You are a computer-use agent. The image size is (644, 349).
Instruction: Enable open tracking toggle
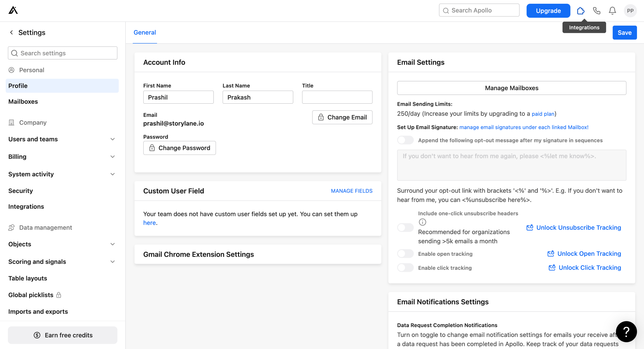pyautogui.click(x=405, y=254)
